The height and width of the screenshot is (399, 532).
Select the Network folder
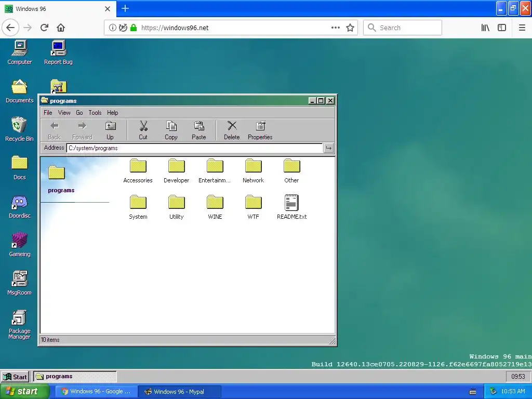(x=253, y=171)
